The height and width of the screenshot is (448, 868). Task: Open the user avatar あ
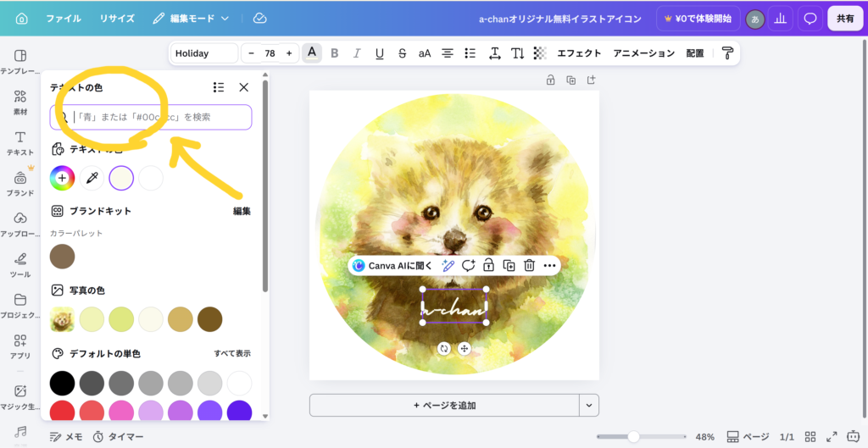[x=754, y=19]
